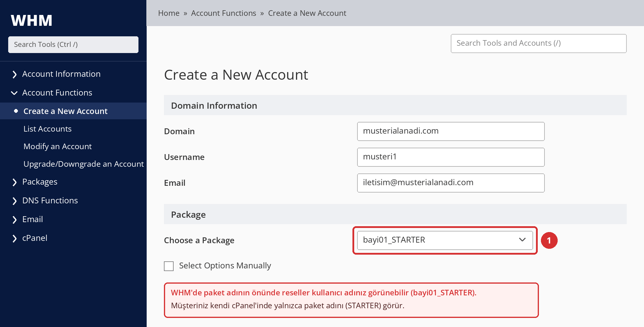Click the cPanel sidebar label

35,238
